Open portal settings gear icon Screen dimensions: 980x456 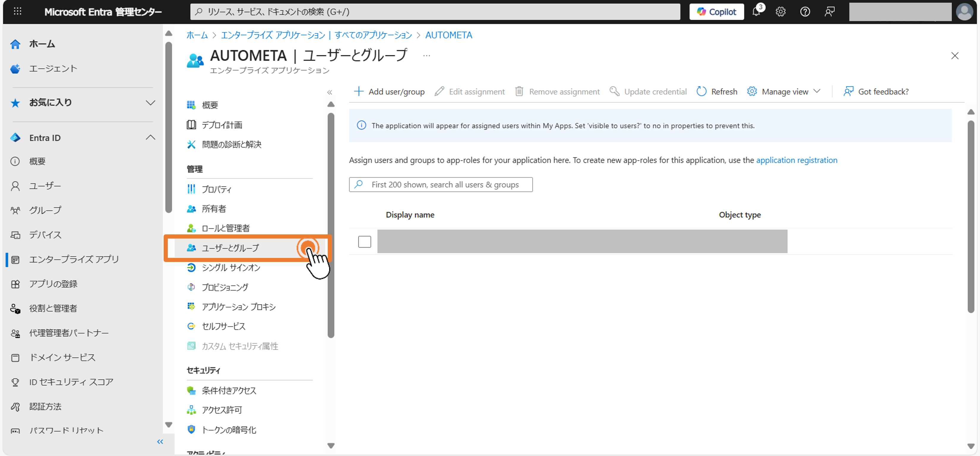click(780, 12)
